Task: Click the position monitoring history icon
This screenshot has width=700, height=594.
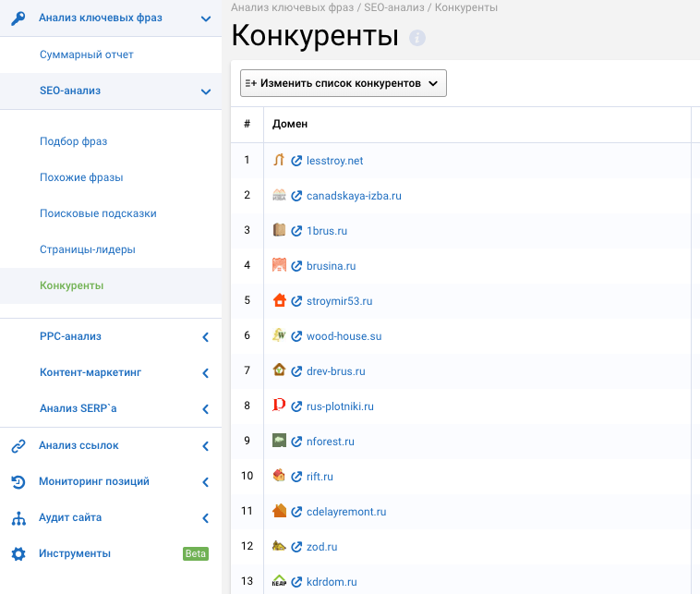Action: [x=18, y=482]
